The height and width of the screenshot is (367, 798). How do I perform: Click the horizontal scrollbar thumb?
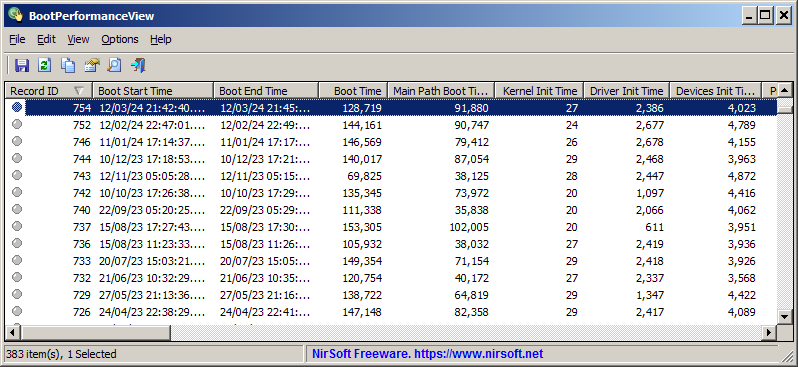(x=96, y=333)
